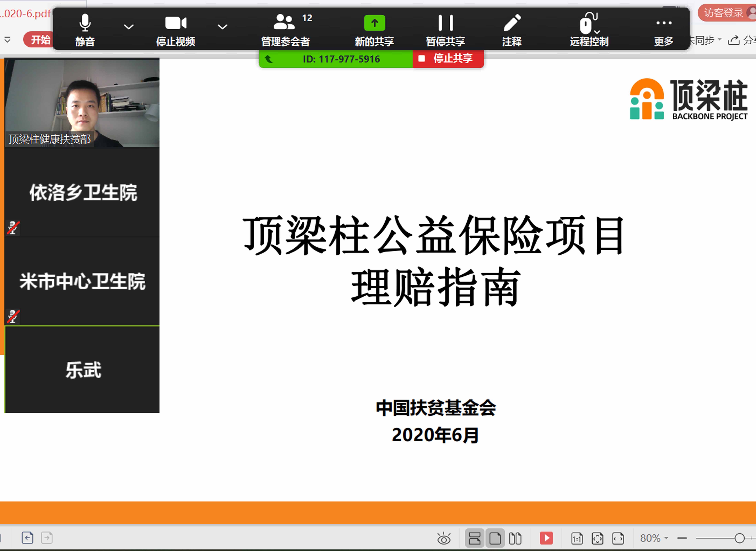The width and height of the screenshot is (756, 551).
Task: Click muted mic icon on 米市中心卫生院 tile
Action: (x=13, y=317)
